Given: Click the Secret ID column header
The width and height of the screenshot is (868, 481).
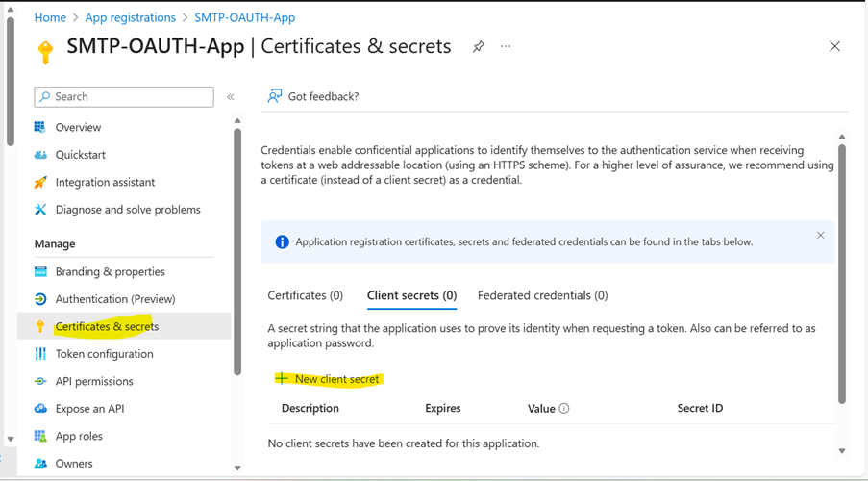Looking at the screenshot, I should [700, 409].
